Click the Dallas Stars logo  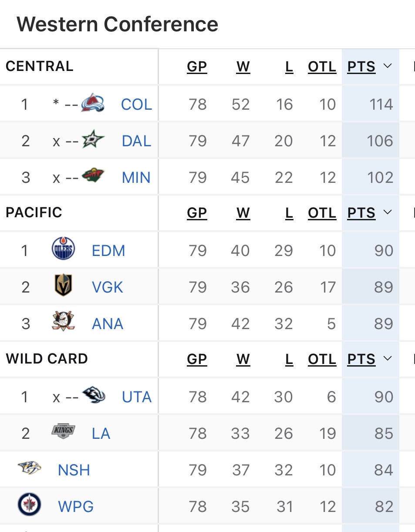(93, 140)
